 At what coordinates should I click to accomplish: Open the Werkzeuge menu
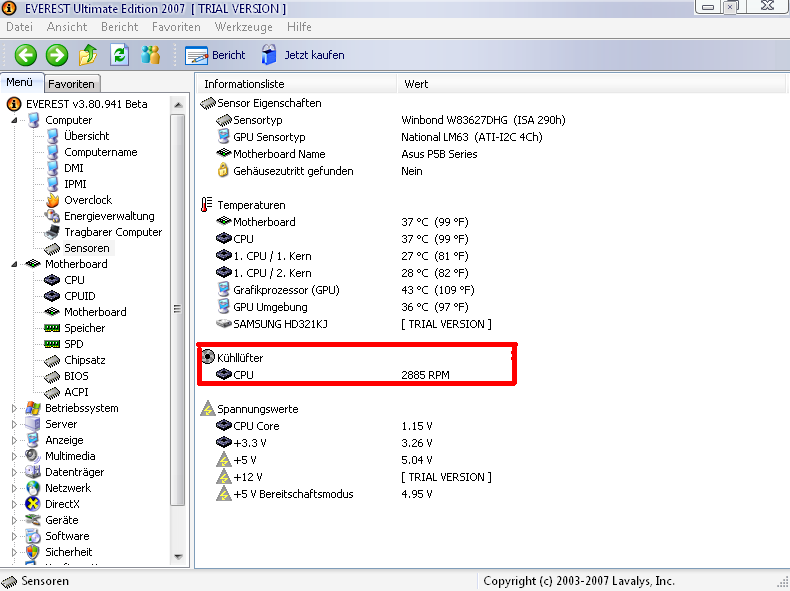click(x=243, y=27)
